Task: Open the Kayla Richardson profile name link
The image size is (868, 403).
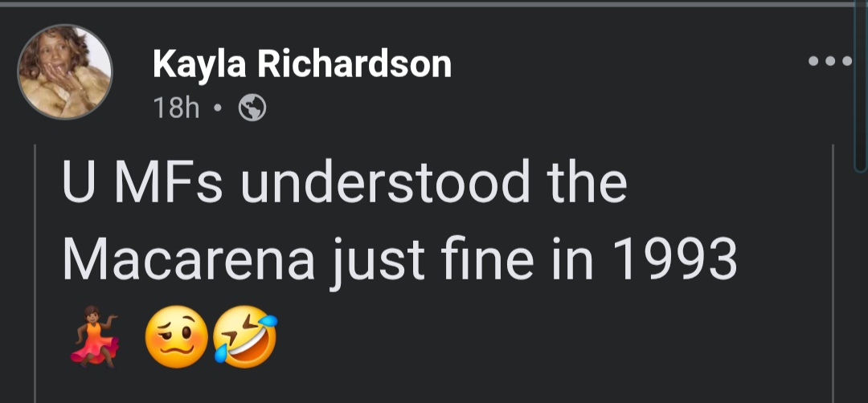Action: click(x=301, y=63)
